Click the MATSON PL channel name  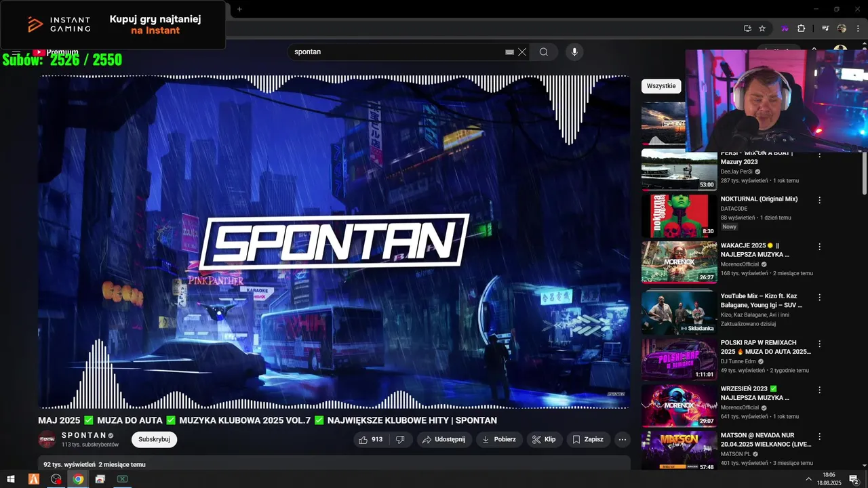click(x=736, y=453)
